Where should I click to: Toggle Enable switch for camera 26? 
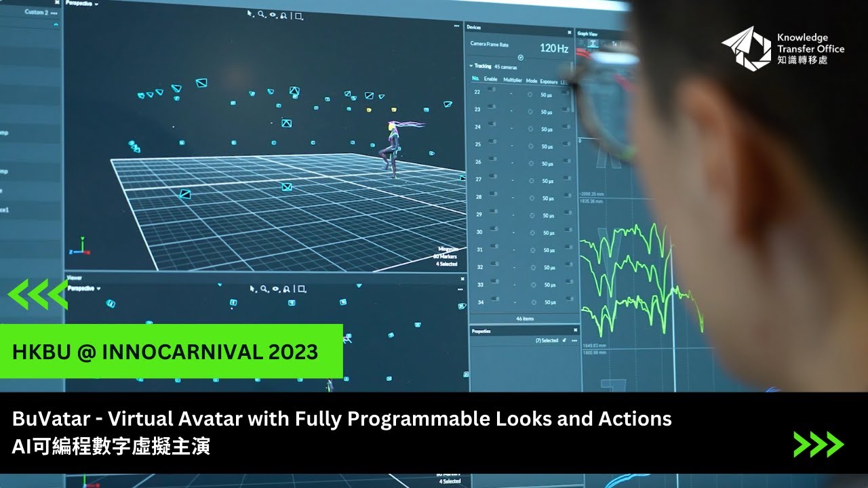point(493,159)
